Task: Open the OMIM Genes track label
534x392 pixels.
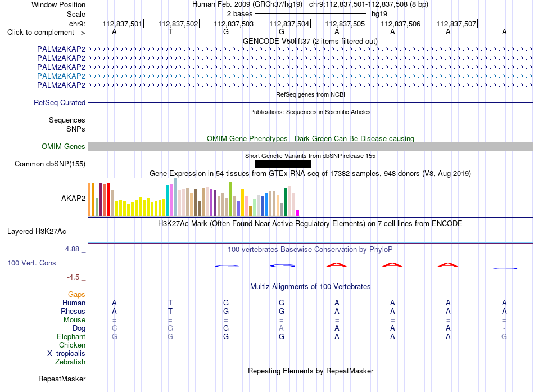Action: coord(64,147)
